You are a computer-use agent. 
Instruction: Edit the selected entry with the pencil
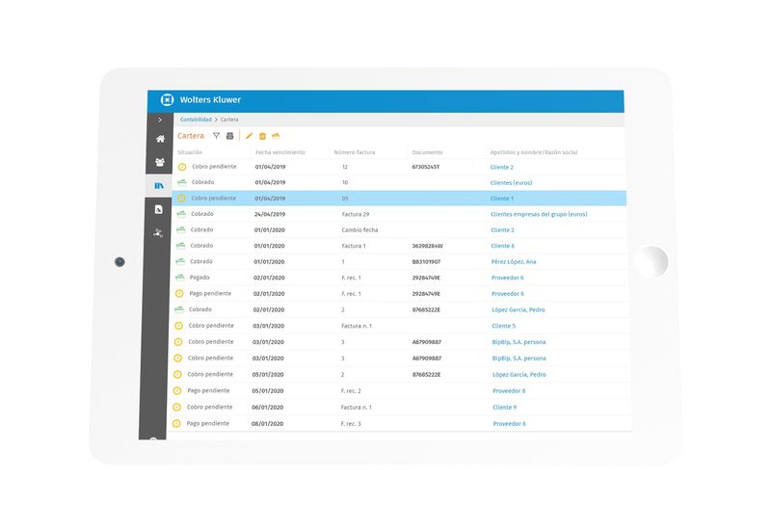coord(249,136)
